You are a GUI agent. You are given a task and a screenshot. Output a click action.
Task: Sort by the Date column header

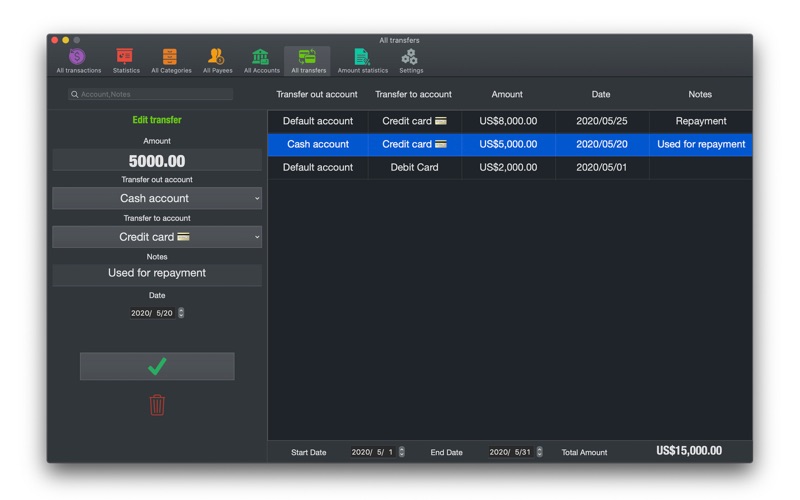tap(601, 94)
